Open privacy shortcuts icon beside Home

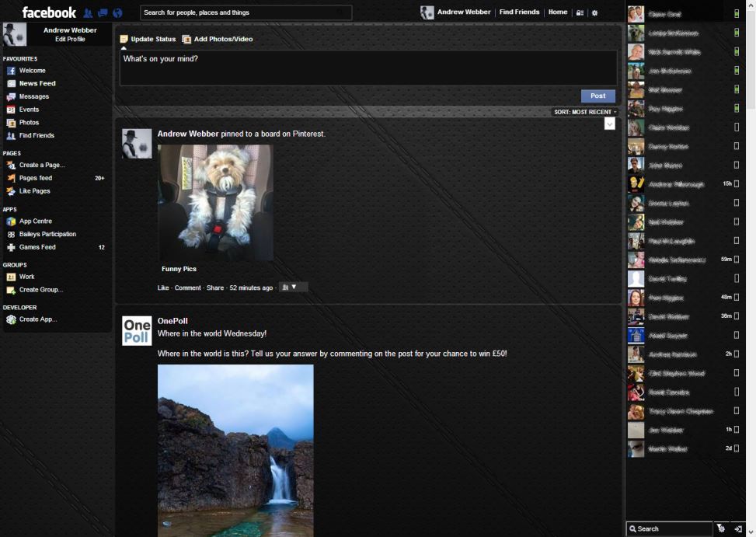[x=580, y=13]
